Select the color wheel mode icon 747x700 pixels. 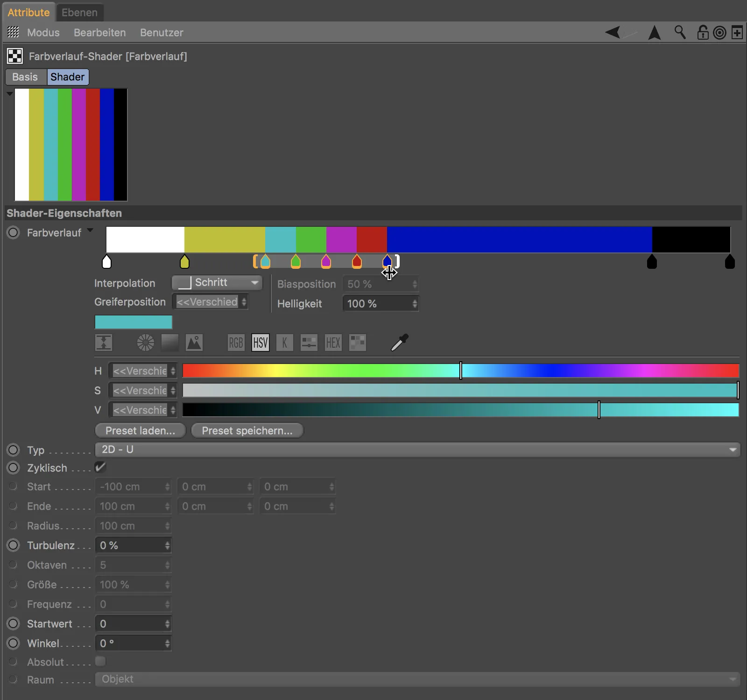145,343
